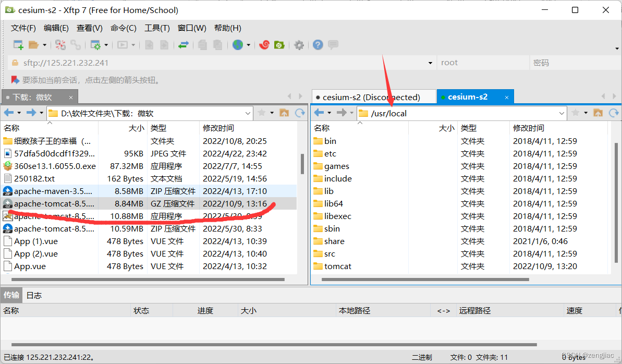Open session properties window-gear icon
Image resolution: width=622 pixels, height=364 pixels.
point(95,45)
